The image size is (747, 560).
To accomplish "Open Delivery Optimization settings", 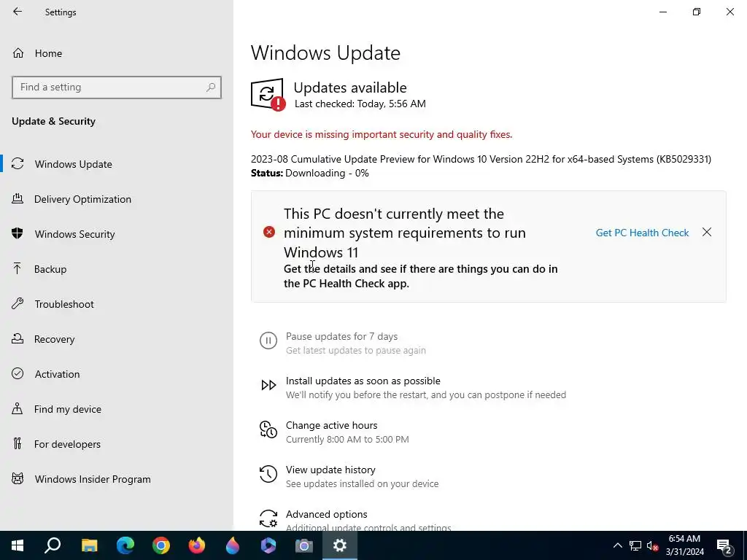I will (82, 199).
